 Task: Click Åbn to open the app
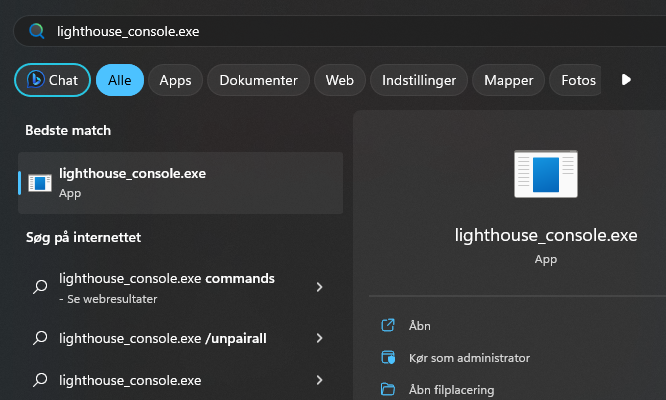point(420,326)
